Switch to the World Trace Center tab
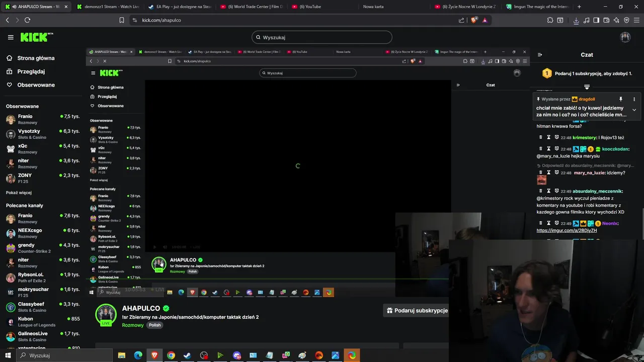644x362 pixels. 252,7
